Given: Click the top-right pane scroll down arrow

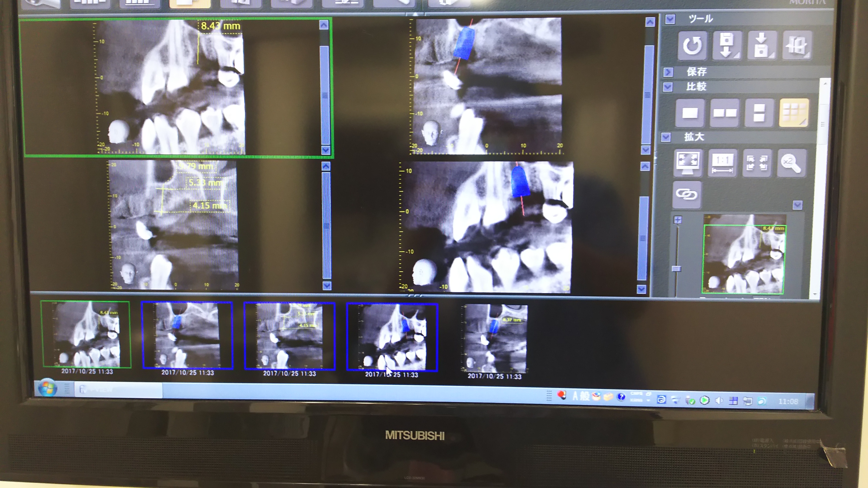Looking at the screenshot, I should (x=646, y=150).
